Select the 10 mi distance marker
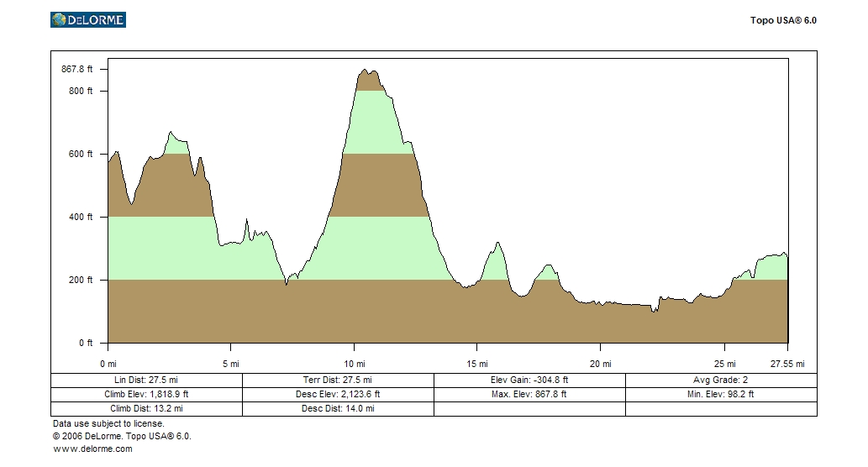 point(355,364)
